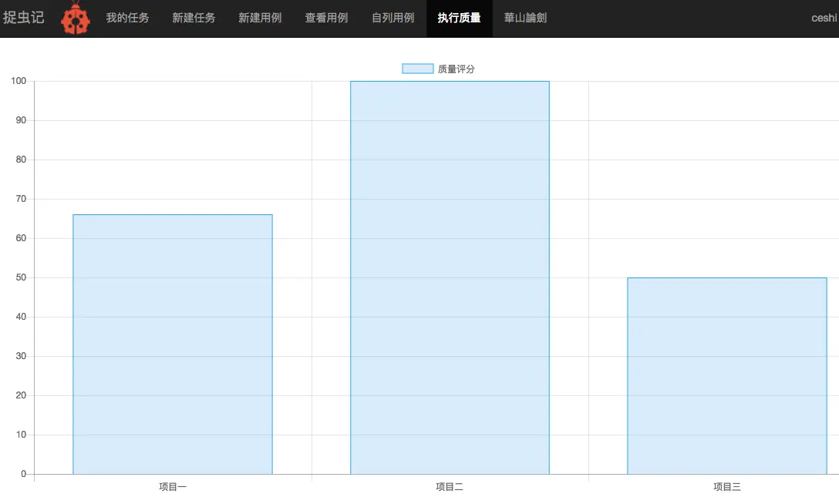Click the 项目一 bar in chart
This screenshot has height=504, width=839.
[x=173, y=344]
